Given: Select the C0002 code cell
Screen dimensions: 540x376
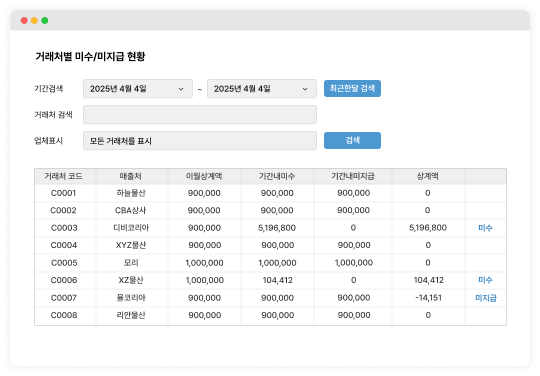Looking at the screenshot, I should click(x=63, y=210).
